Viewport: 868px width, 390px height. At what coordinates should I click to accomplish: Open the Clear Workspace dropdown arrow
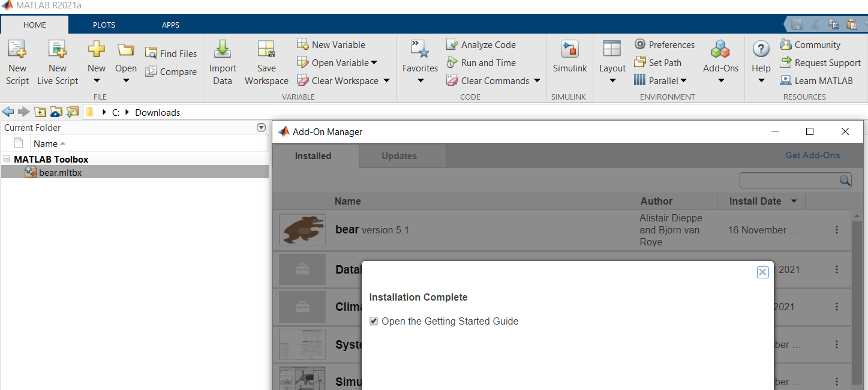(x=386, y=80)
